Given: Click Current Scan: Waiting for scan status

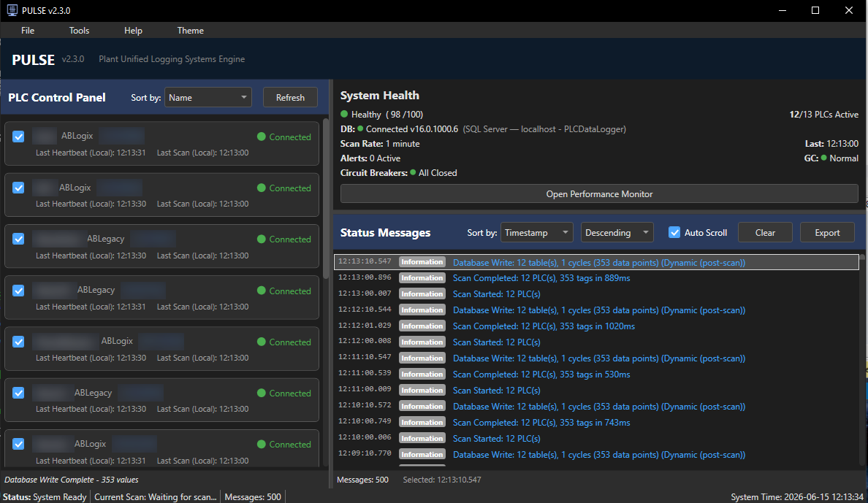Looking at the screenshot, I should [x=156, y=497].
